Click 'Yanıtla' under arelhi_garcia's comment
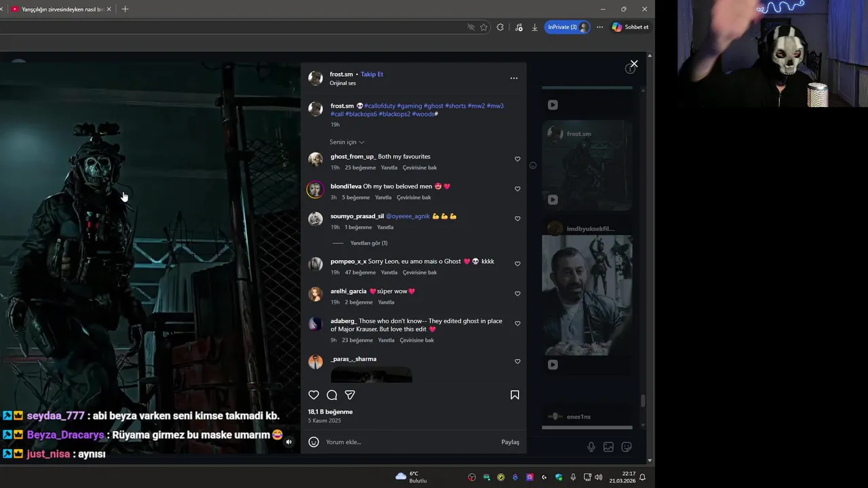The height and width of the screenshot is (488, 868). coord(386,302)
